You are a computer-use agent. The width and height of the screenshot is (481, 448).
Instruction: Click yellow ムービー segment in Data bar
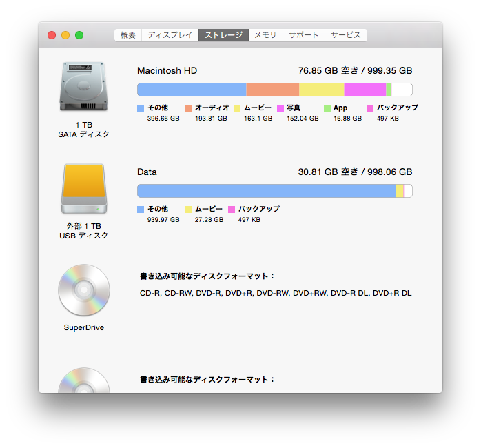pos(400,191)
